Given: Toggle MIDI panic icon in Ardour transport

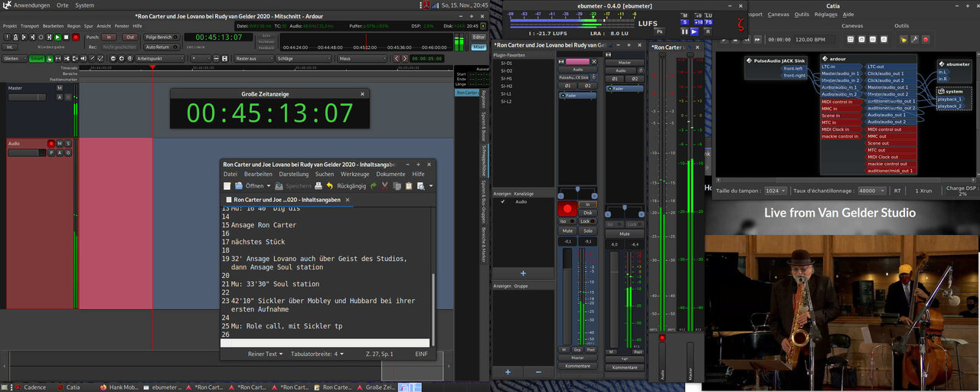Looking at the screenshot, I should point(7,37).
